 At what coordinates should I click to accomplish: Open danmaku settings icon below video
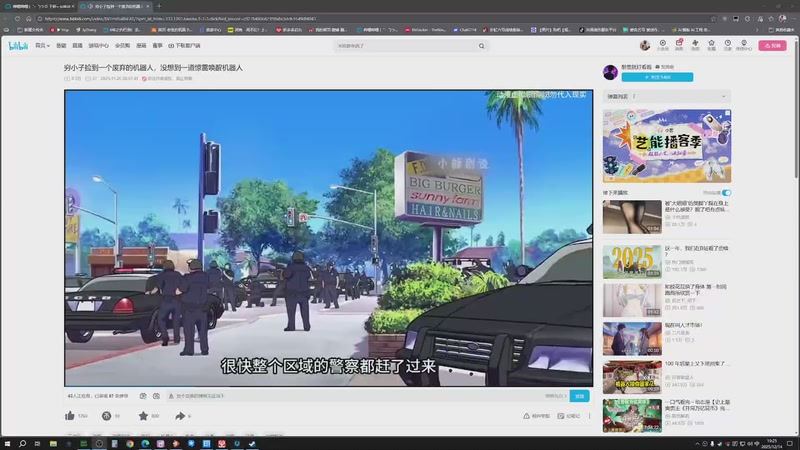coord(156,396)
